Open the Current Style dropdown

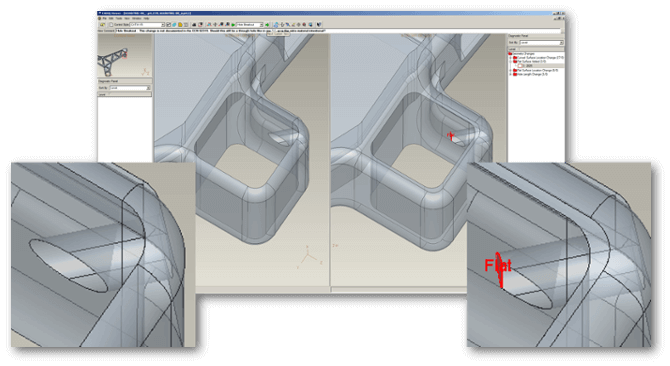coord(147,24)
